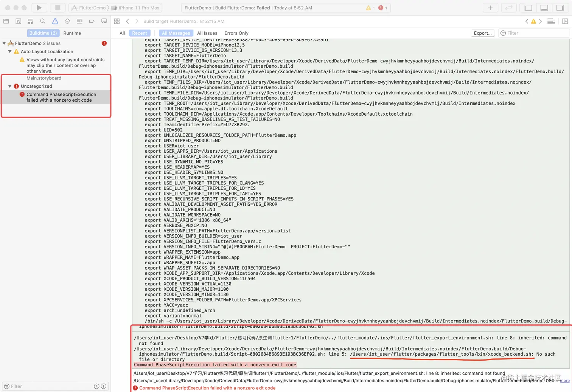Click the toolbar warning count indicator
This screenshot has height=392, width=572.
point(371,8)
